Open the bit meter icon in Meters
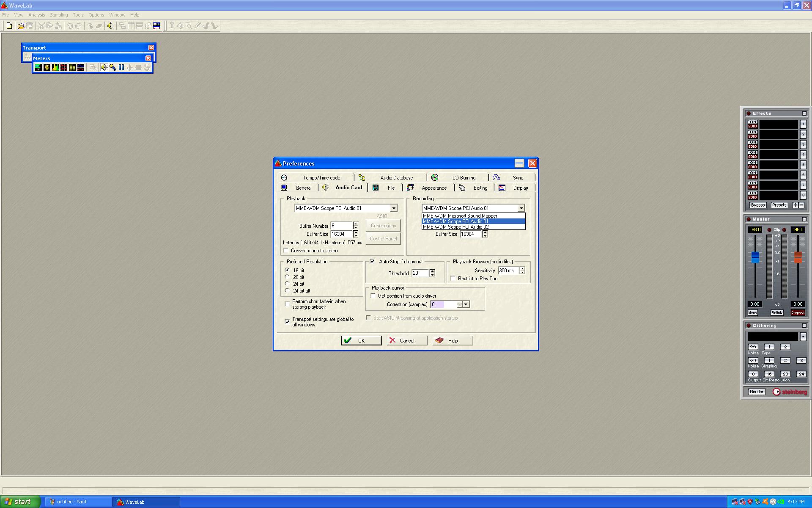Viewport: 812px width, 508px height. (x=72, y=67)
